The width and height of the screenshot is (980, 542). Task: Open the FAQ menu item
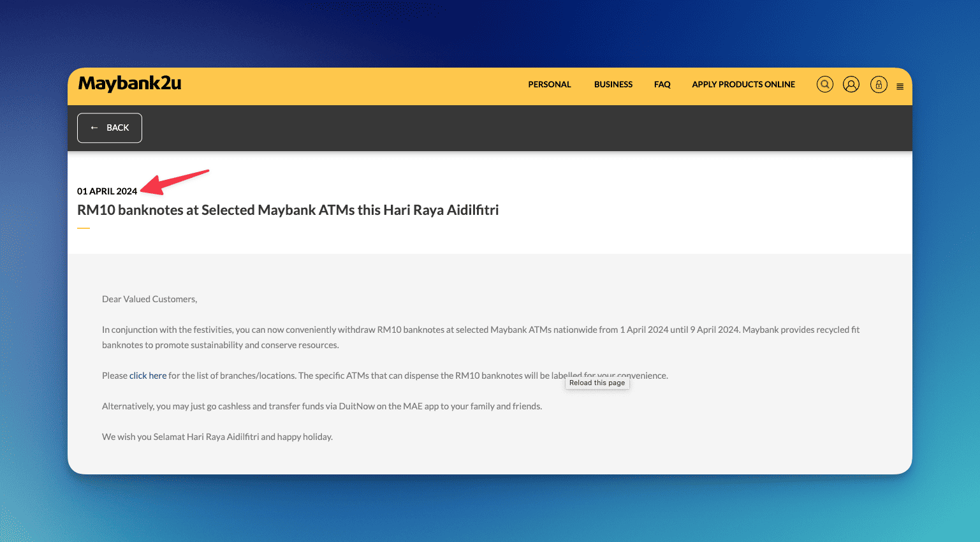click(x=662, y=84)
